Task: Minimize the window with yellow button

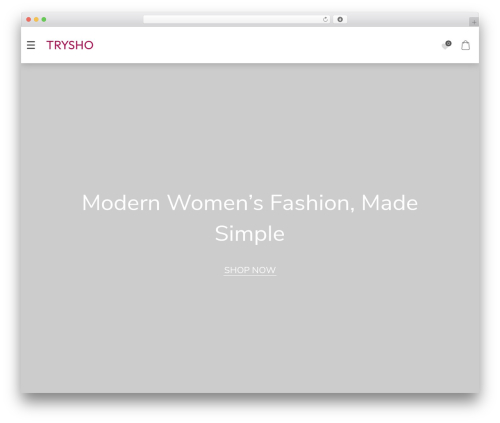Action: pyautogui.click(x=36, y=19)
